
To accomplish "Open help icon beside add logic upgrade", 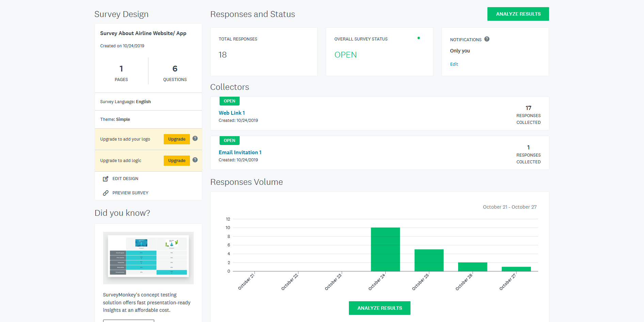I will click(195, 160).
